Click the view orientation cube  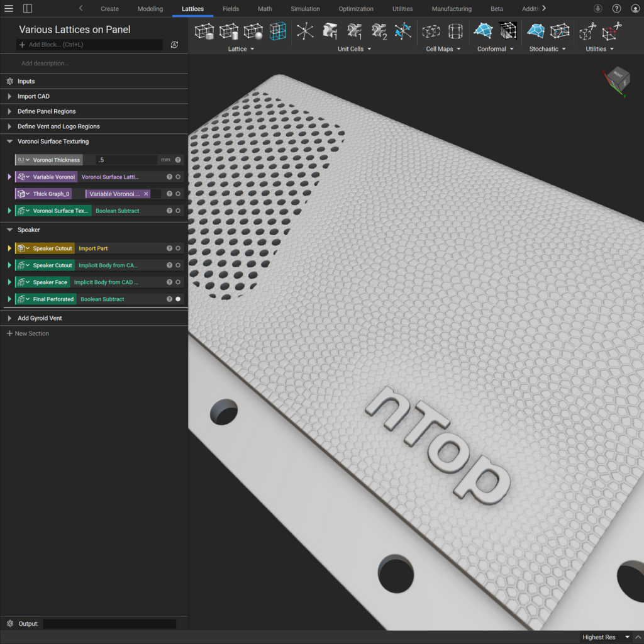pos(618,79)
